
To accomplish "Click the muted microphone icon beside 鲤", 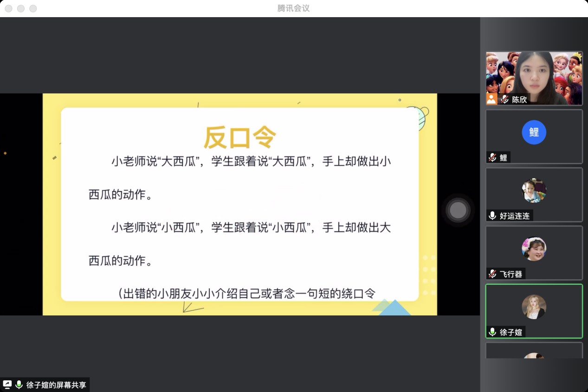I will [x=492, y=158].
